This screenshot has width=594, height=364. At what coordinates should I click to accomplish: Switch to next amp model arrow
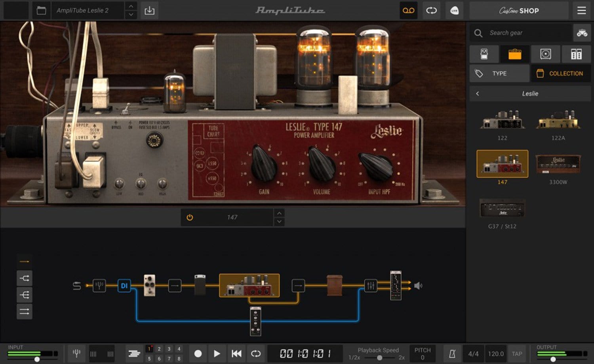pos(279,222)
